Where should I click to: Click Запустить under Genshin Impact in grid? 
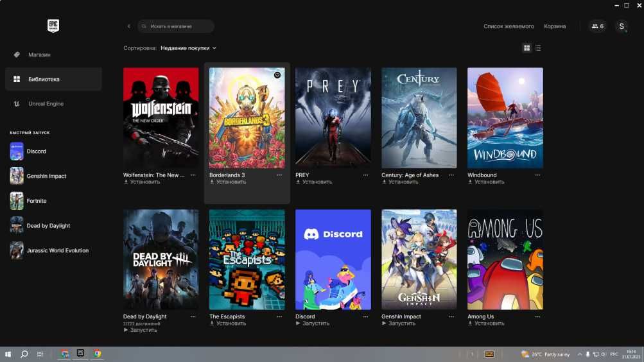click(398, 323)
